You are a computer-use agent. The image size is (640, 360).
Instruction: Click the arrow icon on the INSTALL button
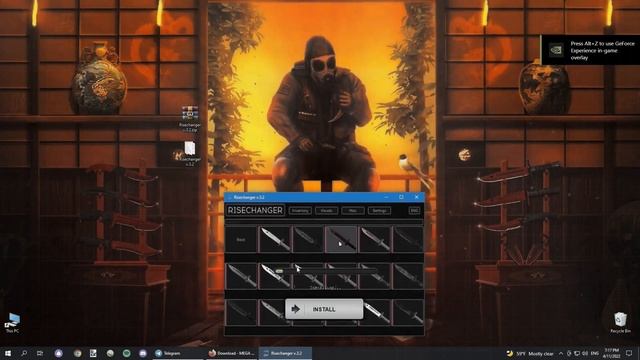pos(296,309)
